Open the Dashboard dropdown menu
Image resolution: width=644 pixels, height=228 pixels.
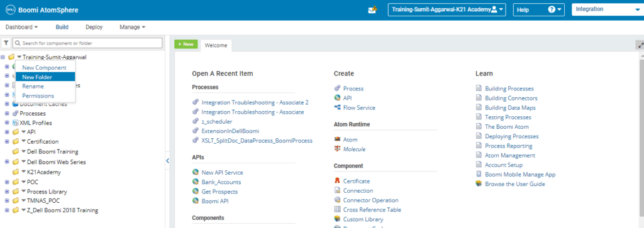pos(21,27)
